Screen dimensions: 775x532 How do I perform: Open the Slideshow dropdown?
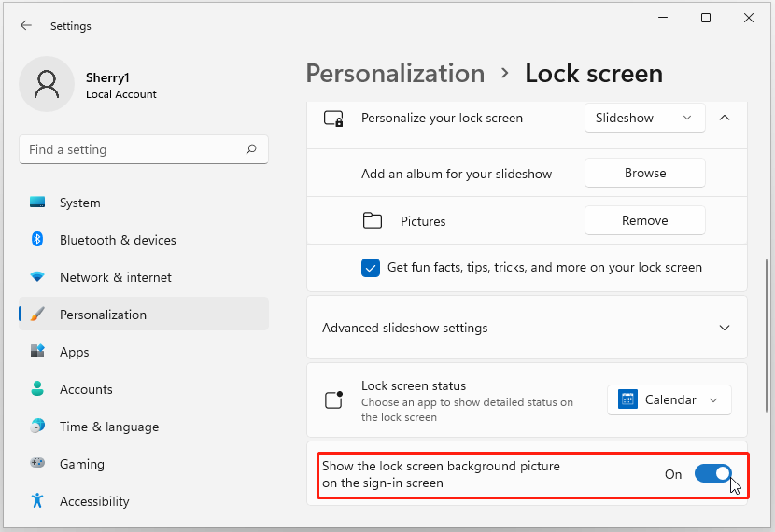tap(644, 119)
